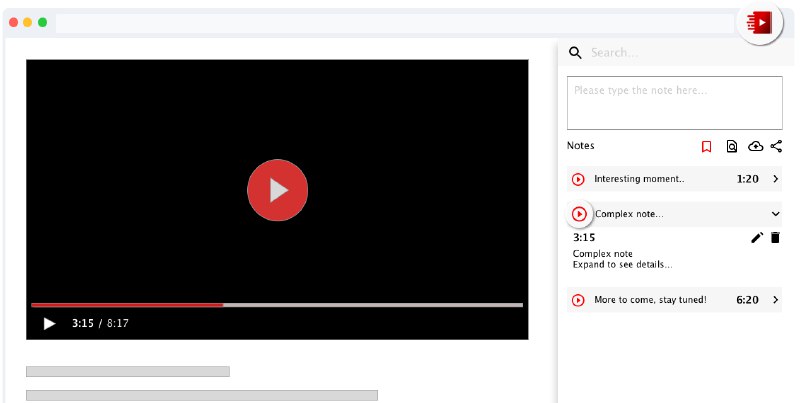Screen dimensions: 800x403
Task: Edit the Complex note with pencil icon
Action: point(757,237)
